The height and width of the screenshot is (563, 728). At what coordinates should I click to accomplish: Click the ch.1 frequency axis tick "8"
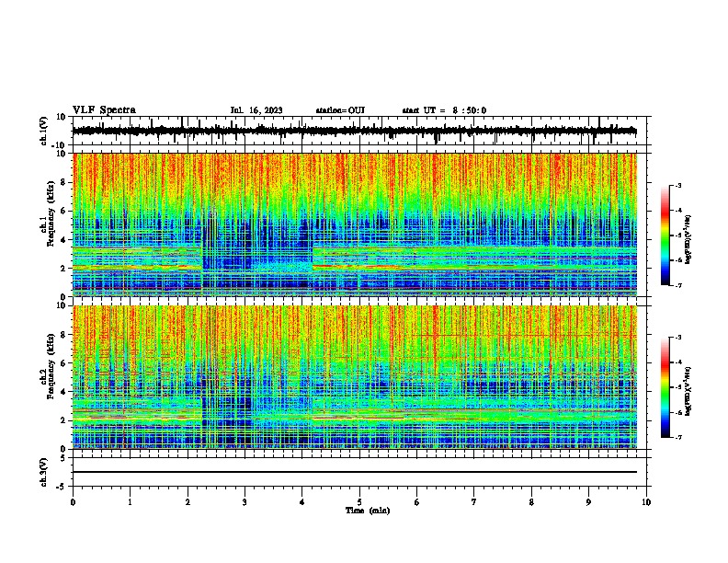(x=64, y=182)
